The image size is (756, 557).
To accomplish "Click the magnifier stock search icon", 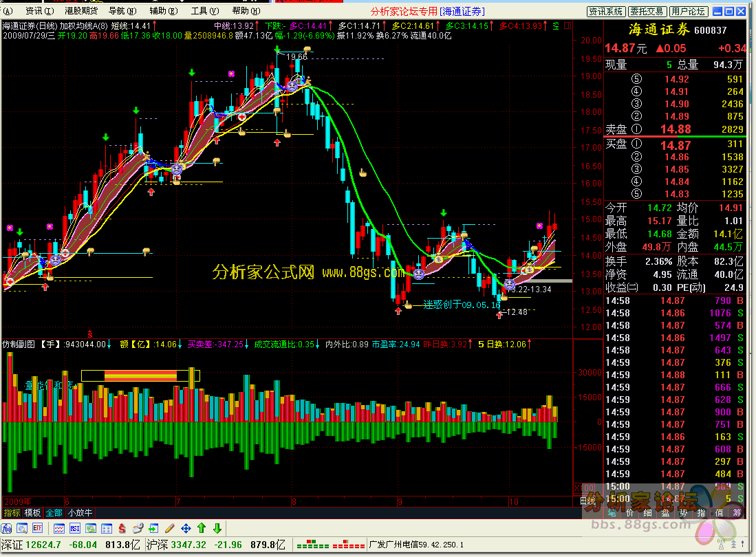I will pyautogui.click(x=22, y=529).
